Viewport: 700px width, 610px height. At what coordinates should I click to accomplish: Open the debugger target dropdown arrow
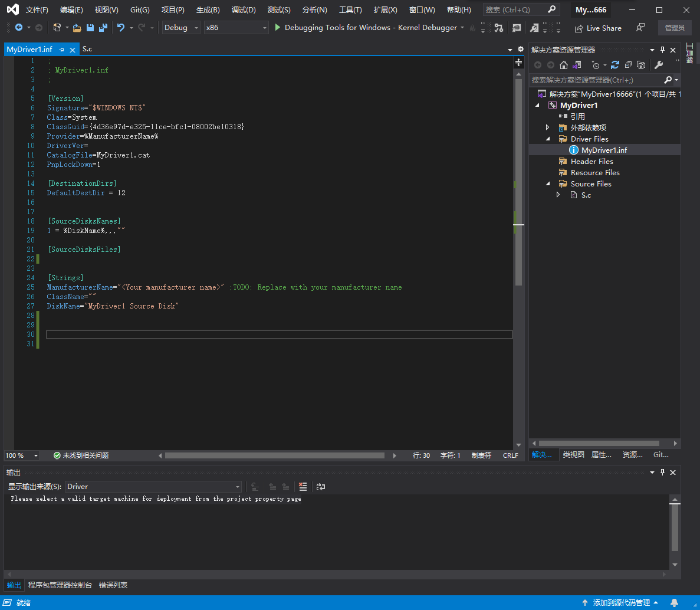pyautogui.click(x=462, y=28)
